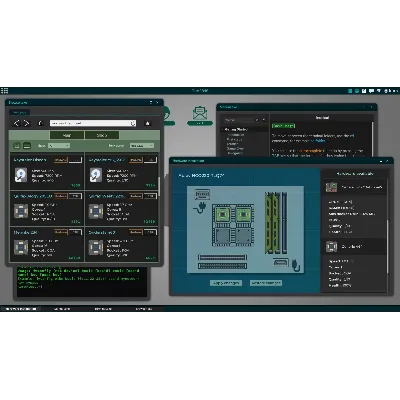
Task: Click the manual window search field
Action: point(239,120)
